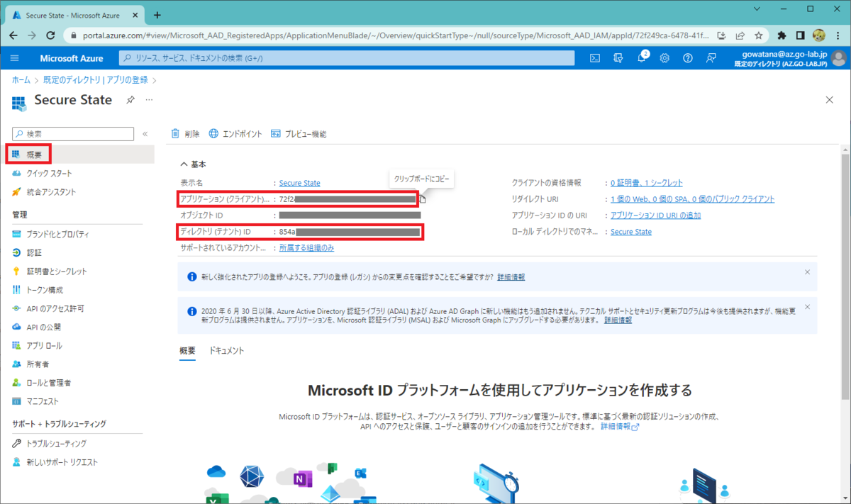
Task: Click the Secure State display name link
Action: 299,183
